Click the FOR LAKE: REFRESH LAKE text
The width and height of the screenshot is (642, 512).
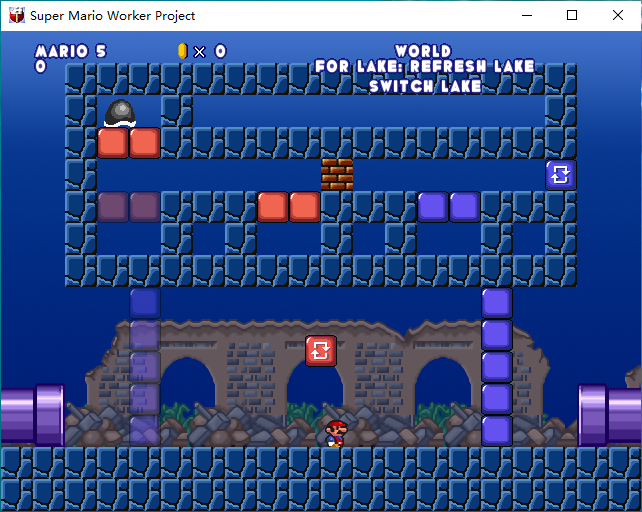(x=425, y=66)
